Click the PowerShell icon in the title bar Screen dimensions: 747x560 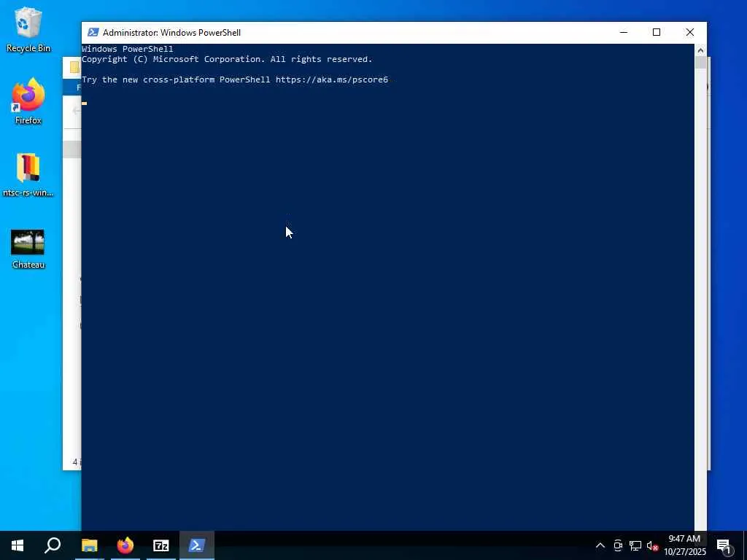click(93, 32)
